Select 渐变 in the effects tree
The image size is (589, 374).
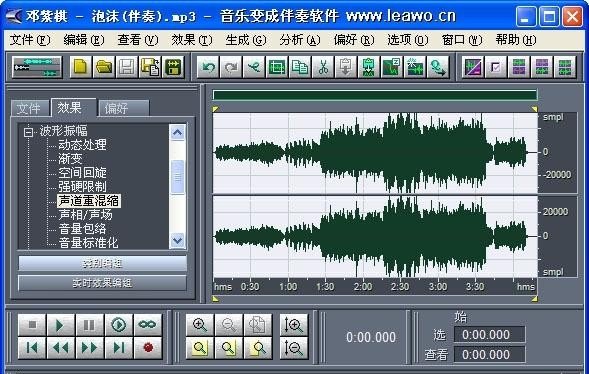(70, 158)
